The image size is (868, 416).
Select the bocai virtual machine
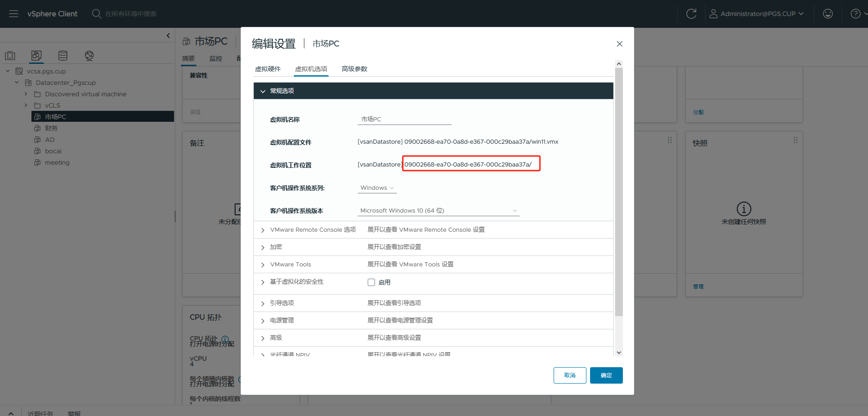[x=53, y=151]
